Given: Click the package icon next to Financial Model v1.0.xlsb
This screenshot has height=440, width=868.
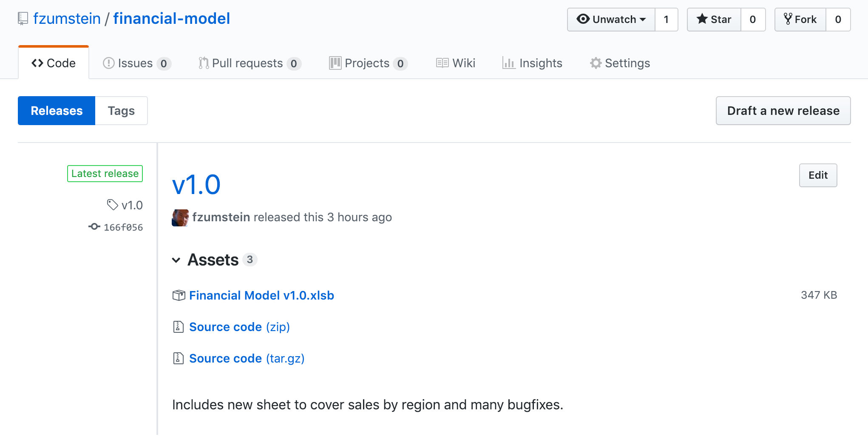Looking at the screenshot, I should (179, 295).
